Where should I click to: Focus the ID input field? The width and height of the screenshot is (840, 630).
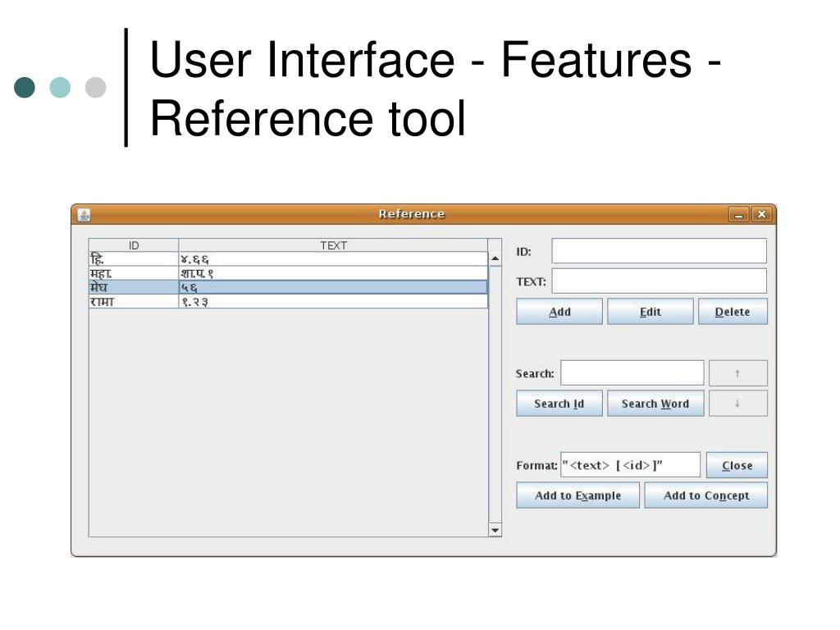tap(659, 251)
